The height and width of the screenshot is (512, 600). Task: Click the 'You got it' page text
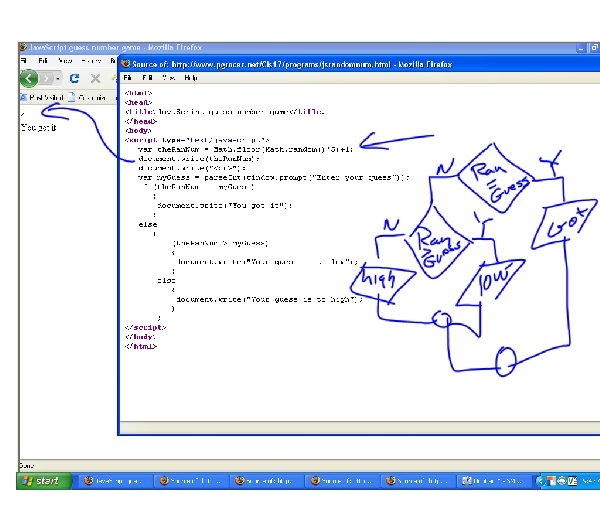point(38,128)
